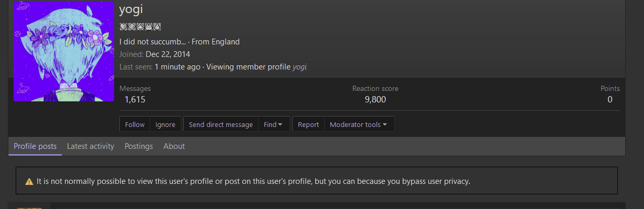Screen dimensions: 644x209
Task: View the 9,800 reaction score link
Action: point(375,99)
